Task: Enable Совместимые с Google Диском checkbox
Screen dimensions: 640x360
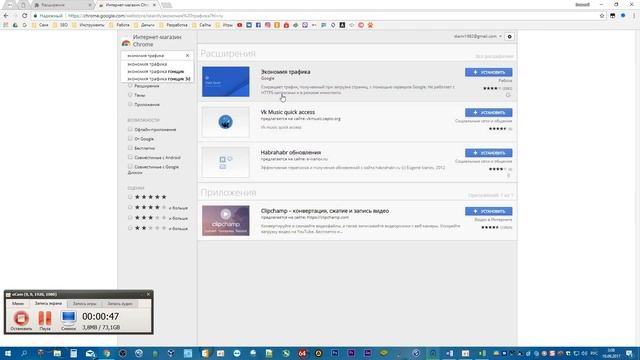Action: click(x=130, y=167)
